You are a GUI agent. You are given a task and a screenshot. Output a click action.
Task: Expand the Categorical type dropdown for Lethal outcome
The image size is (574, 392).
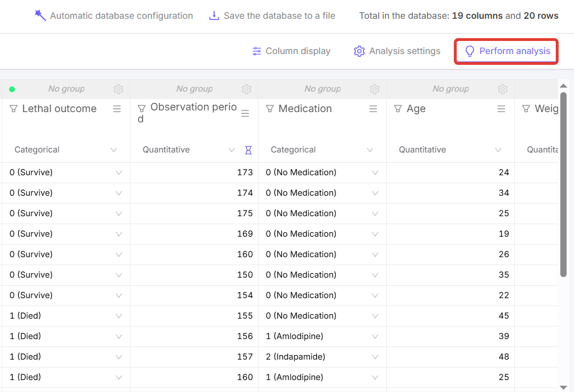pyautogui.click(x=113, y=150)
